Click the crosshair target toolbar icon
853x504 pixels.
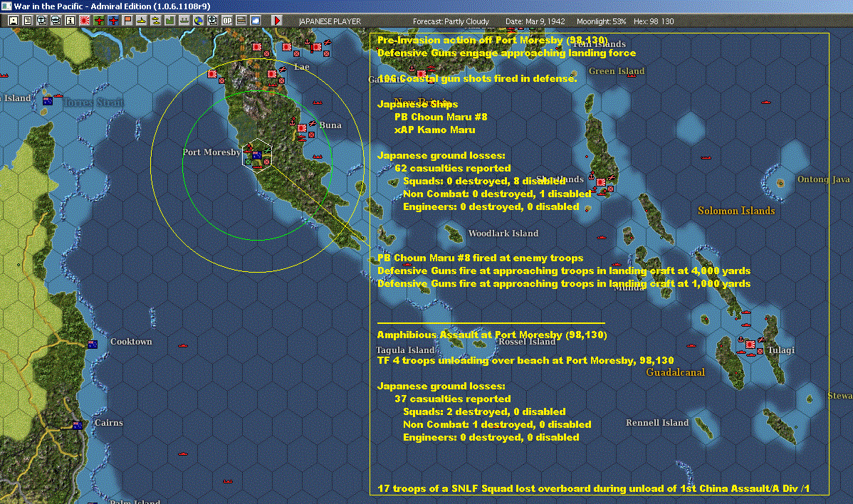(x=213, y=21)
